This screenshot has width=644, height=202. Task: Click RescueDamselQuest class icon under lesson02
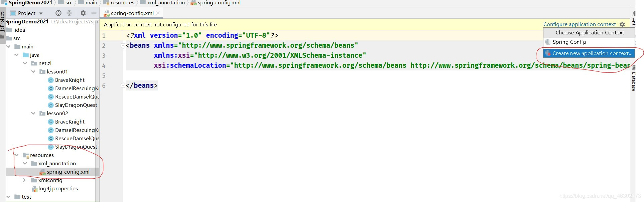pos(51,139)
